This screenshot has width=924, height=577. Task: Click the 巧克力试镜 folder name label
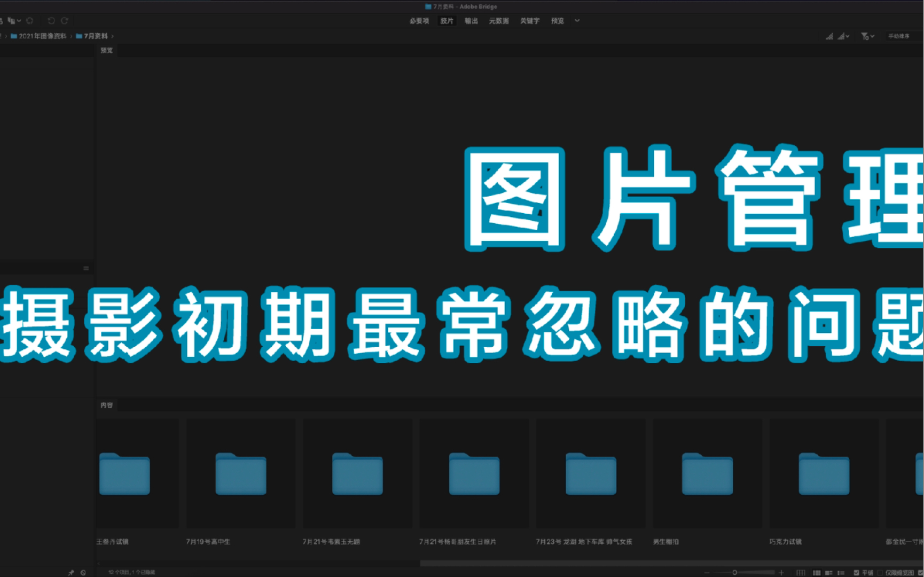[786, 542]
